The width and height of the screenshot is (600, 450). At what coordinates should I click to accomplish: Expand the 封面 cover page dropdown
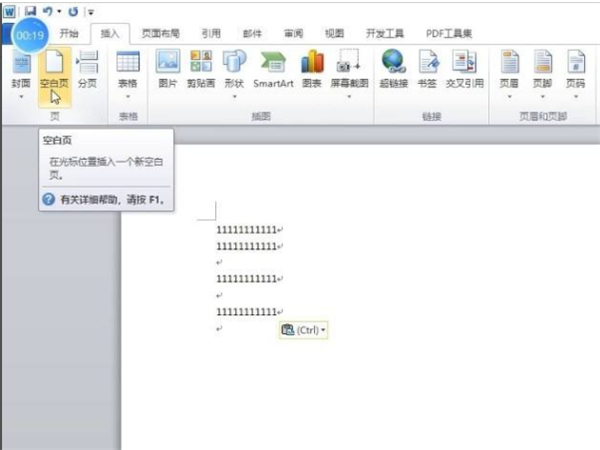20,97
